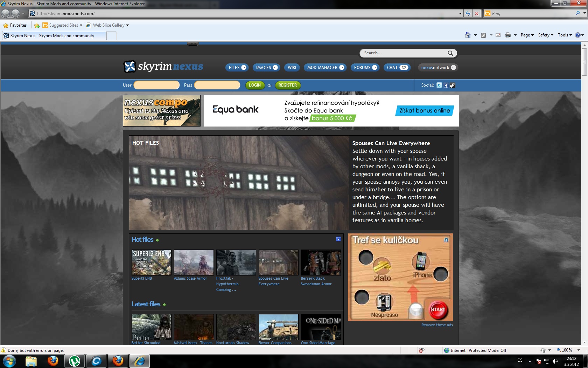Open the CHAT 32 nav item
This screenshot has height=368, width=588.
(397, 68)
